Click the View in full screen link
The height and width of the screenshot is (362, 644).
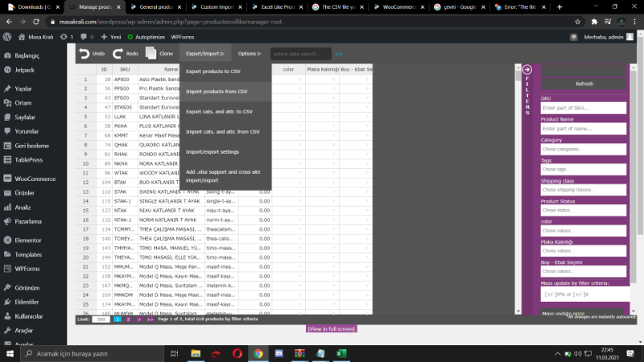[332, 329]
